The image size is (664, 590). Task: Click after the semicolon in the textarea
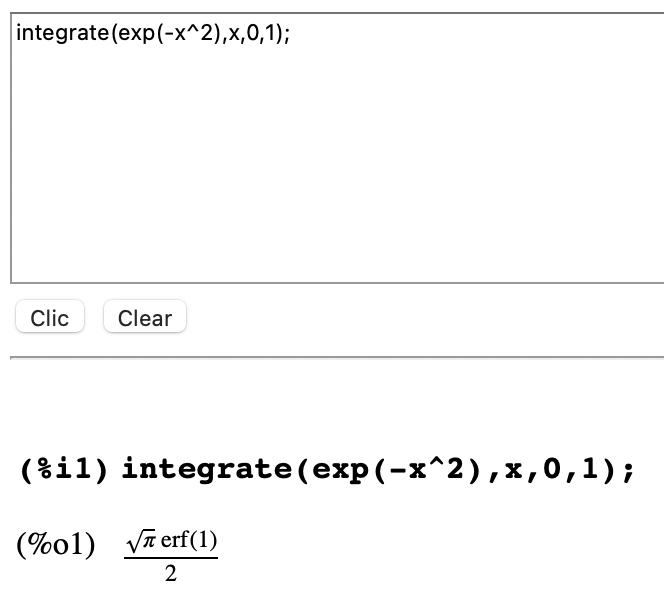tap(292, 33)
